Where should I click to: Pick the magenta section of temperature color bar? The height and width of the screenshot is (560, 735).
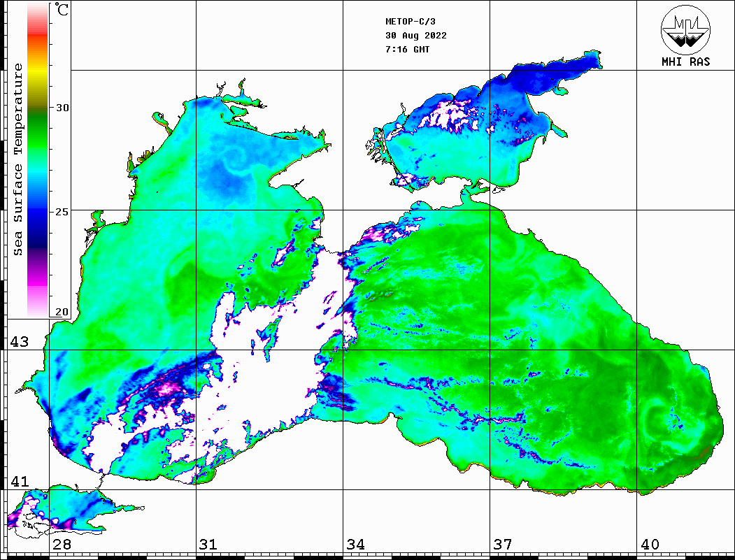tap(38, 281)
